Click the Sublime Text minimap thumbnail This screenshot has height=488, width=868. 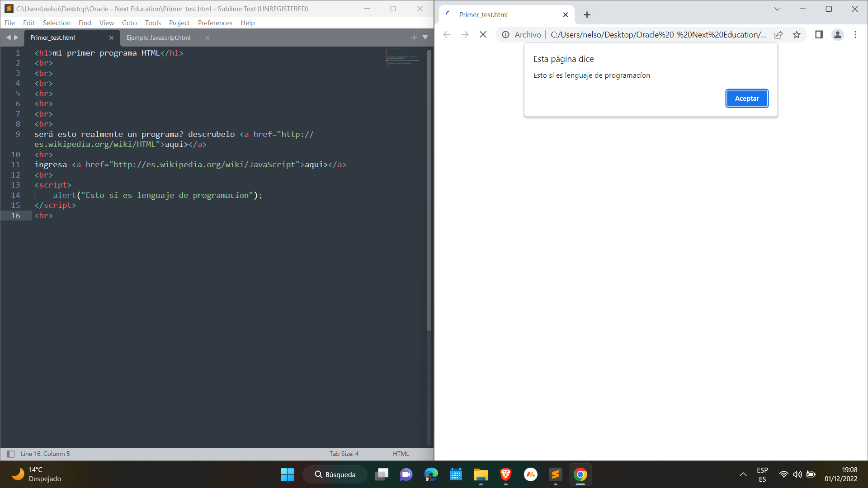pos(403,60)
